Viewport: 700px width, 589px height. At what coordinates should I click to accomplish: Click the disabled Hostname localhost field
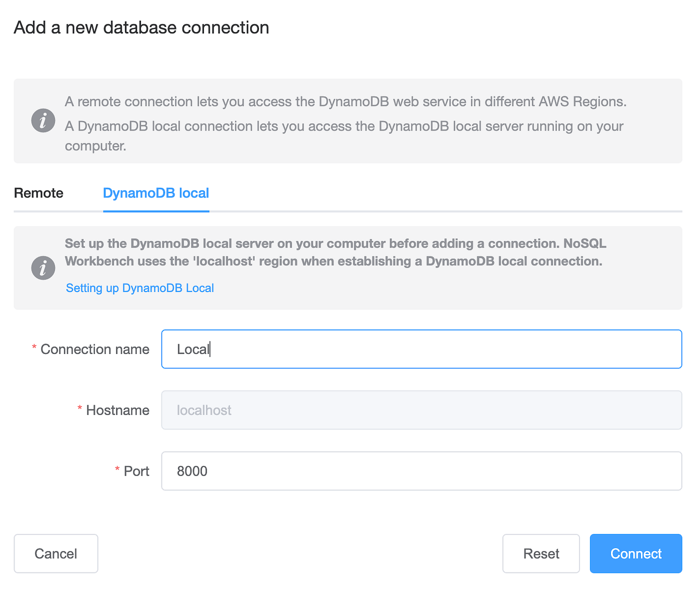[421, 410]
